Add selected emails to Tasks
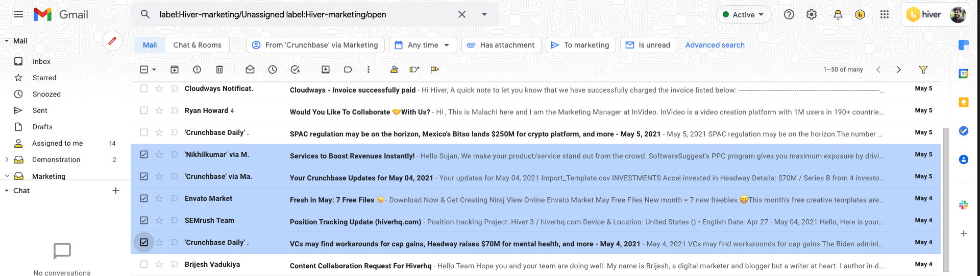980x276 pixels. click(x=295, y=70)
